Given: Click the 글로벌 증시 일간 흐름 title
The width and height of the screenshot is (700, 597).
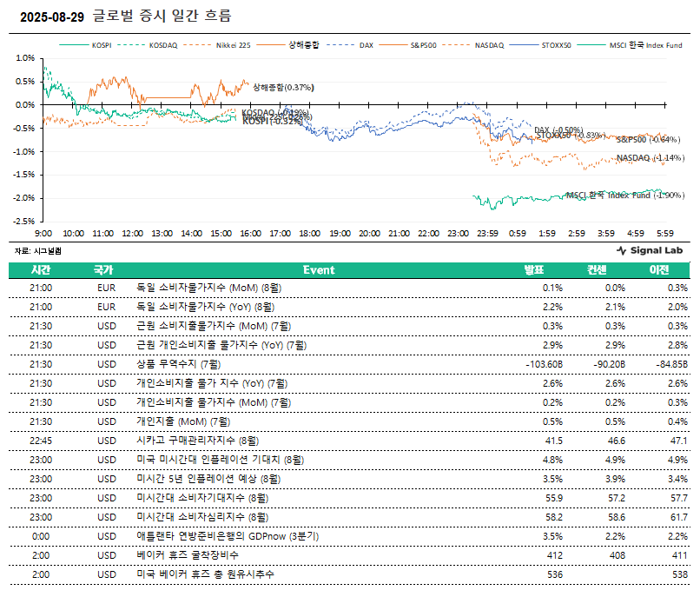Looking at the screenshot, I should 162,17.
